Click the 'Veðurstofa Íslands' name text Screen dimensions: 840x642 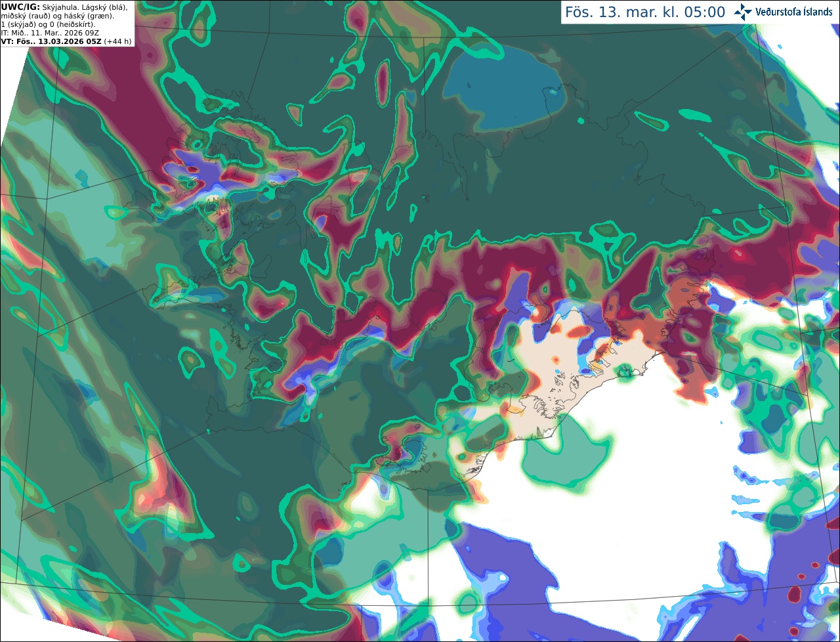click(794, 12)
